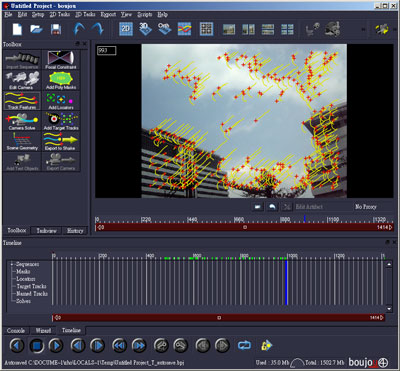Toggle the grid overlay icon in toolbar
400x371 pixels.
tap(206, 29)
